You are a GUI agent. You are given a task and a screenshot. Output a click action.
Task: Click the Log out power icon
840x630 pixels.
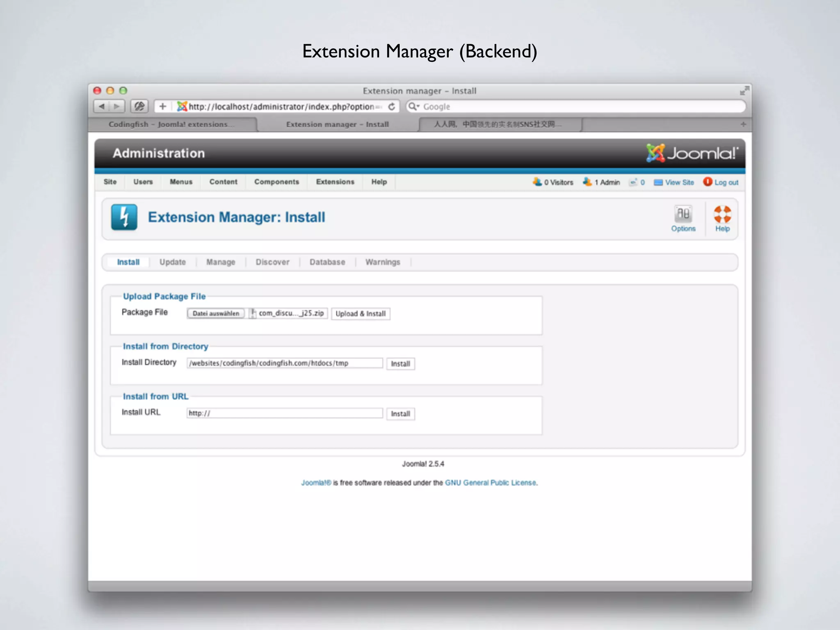pos(708,182)
